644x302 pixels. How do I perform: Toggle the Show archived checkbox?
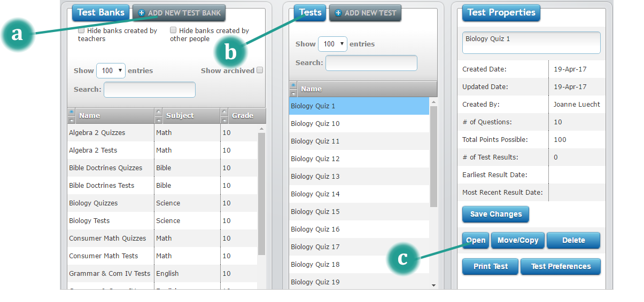260,70
